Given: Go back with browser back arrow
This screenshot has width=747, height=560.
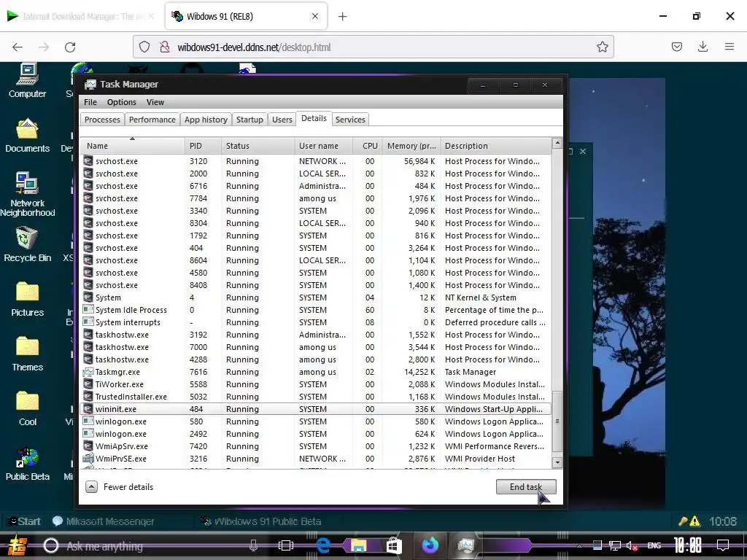Looking at the screenshot, I should [x=18, y=47].
